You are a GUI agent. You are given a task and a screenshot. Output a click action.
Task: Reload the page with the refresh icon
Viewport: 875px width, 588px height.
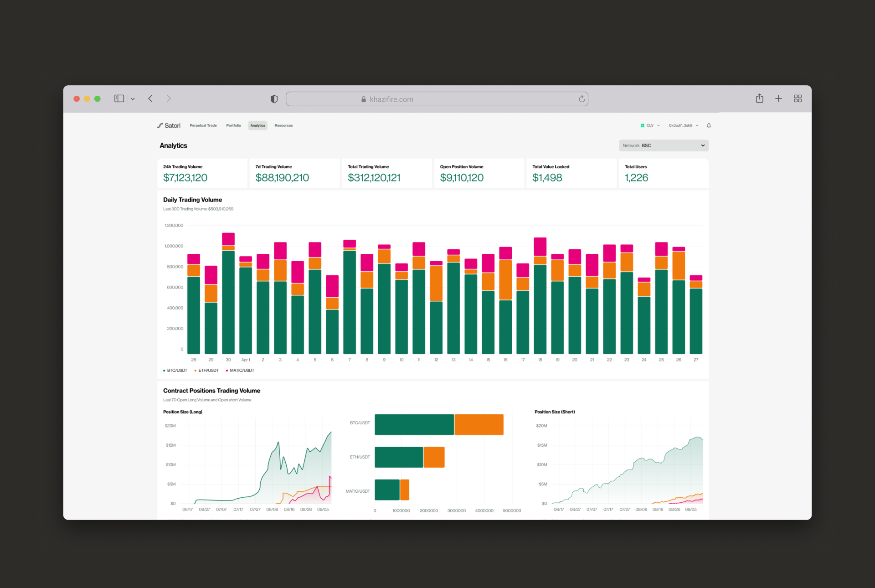(582, 99)
